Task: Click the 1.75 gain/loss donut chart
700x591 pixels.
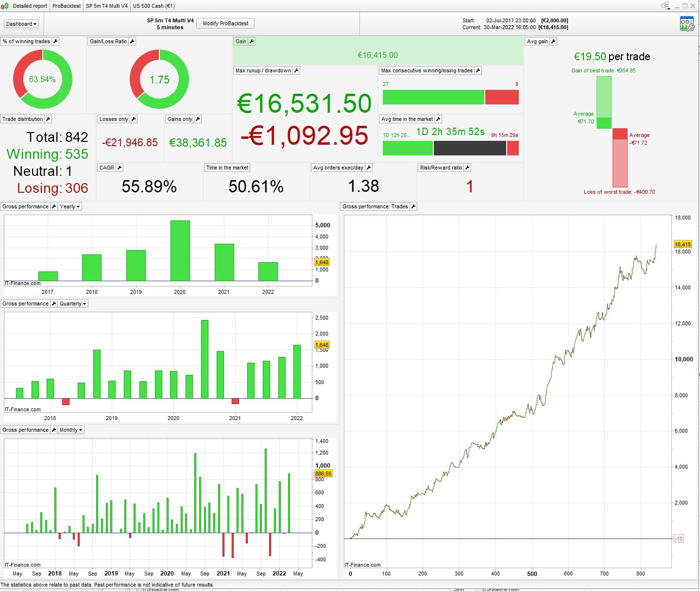Action: 159,79
